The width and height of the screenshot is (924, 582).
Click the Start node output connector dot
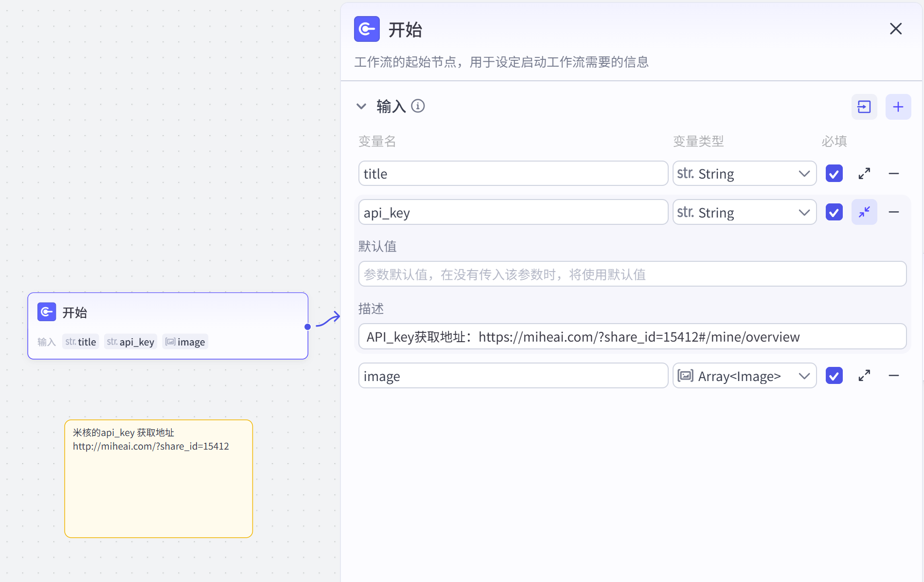tap(307, 327)
